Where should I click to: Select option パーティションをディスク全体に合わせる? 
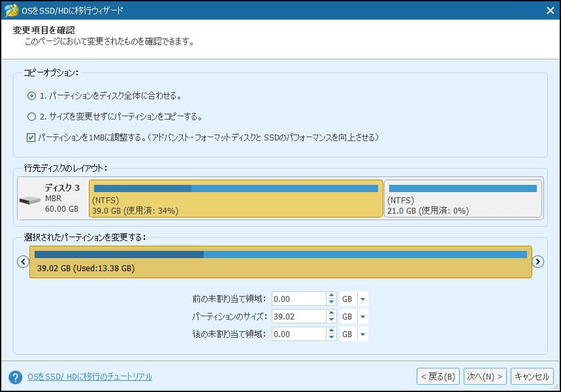point(30,96)
